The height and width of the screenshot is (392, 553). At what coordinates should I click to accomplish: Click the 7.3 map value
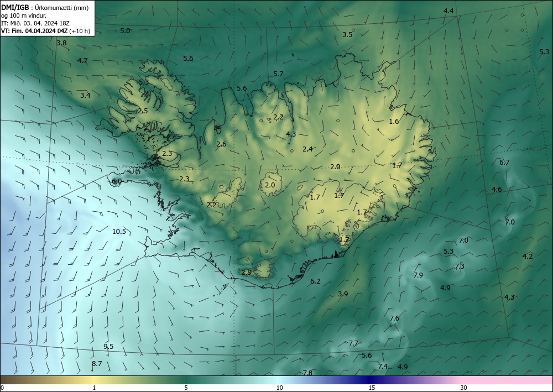tap(460, 266)
